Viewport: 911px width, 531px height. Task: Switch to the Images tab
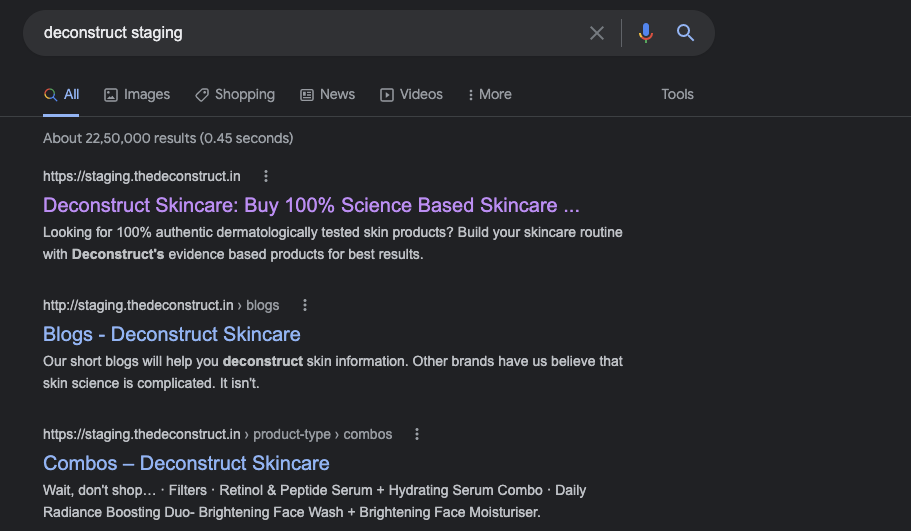coord(137,95)
